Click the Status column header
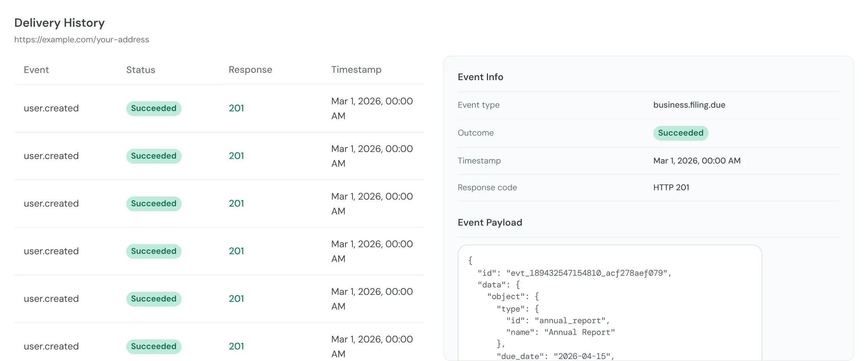Viewport: 868px width, 361px height. 141,70
